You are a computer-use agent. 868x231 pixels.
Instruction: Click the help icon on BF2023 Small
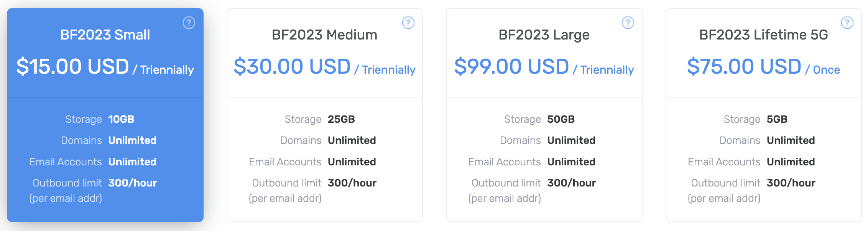(x=189, y=23)
